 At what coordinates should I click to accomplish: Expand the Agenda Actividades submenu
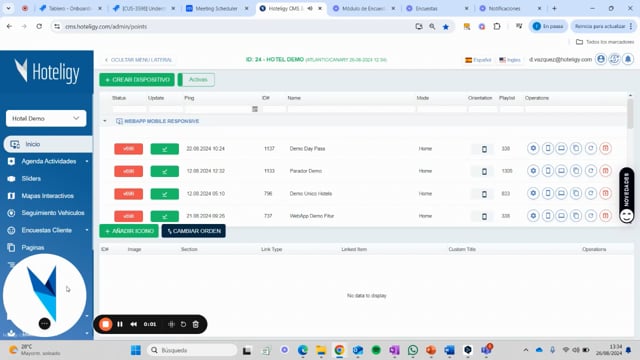(x=87, y=162)
